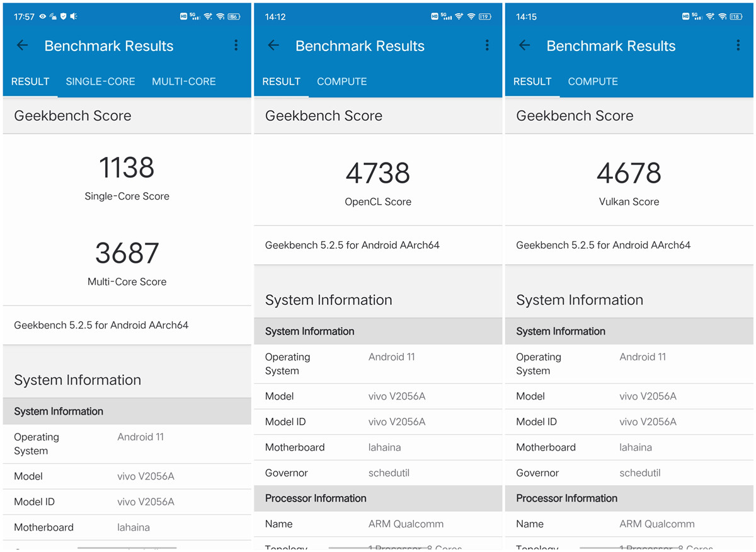
Task: Tap 'ARM Qualcomm' name on the Vulkan results screen
Action: [657, 524]
